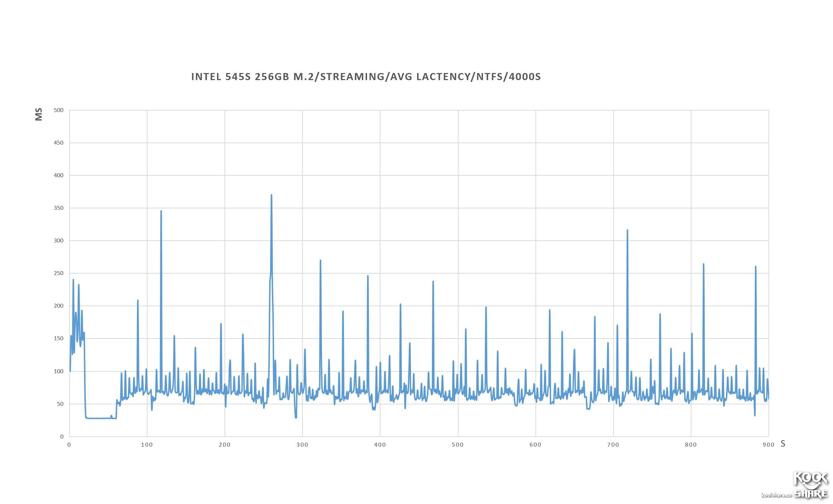The width and height of the screenshot is (833, 504).
Task: Click the MS vertical axis label
Action: [x=39, y=114]
